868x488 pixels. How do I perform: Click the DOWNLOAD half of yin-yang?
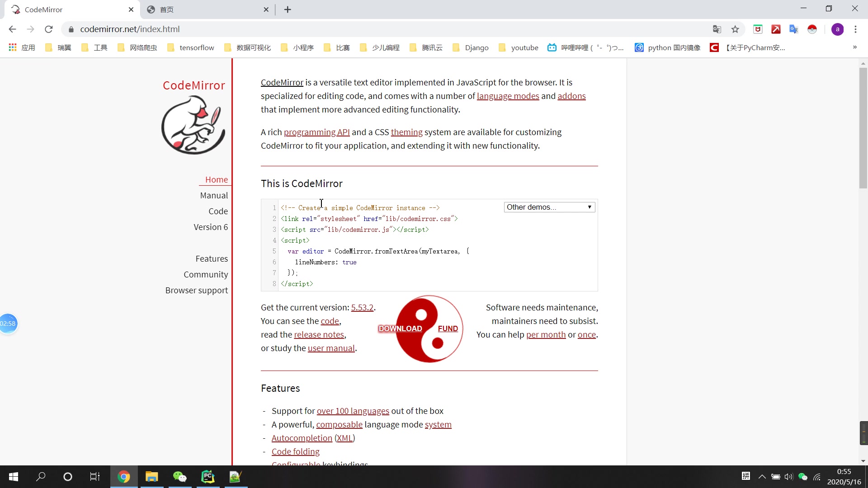pos(400,328)
